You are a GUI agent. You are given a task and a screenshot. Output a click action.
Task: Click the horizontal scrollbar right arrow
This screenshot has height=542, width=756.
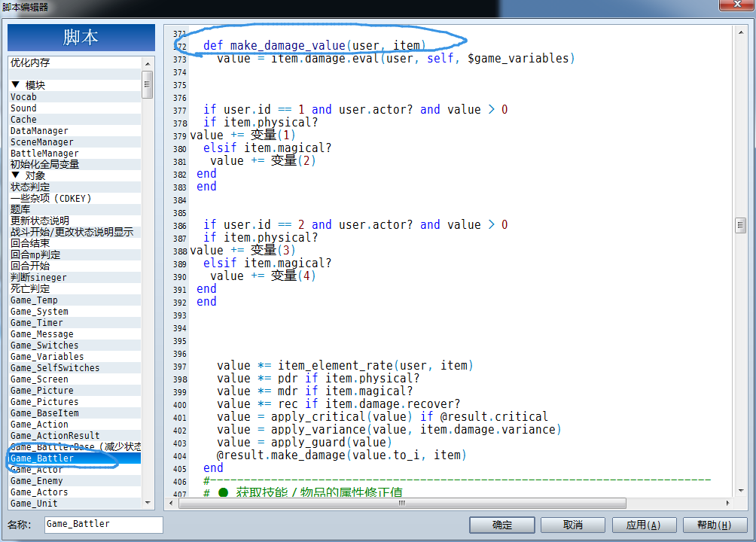(727, 503)
